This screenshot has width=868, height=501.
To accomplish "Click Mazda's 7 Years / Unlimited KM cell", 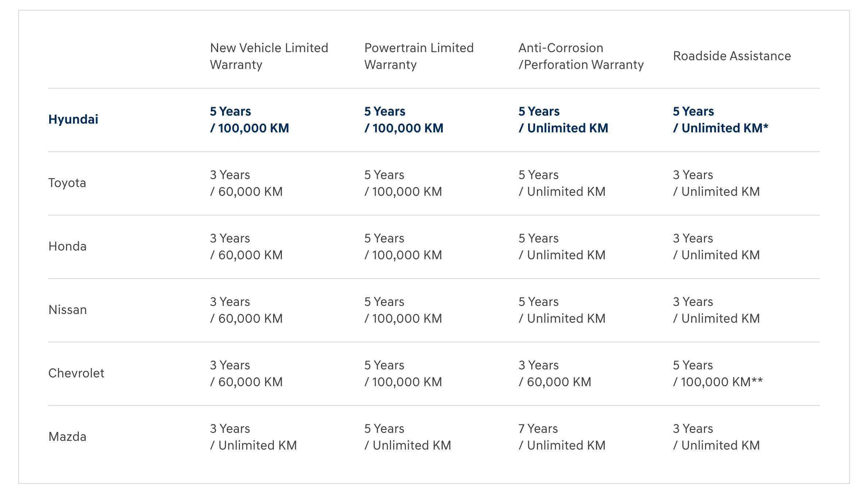I will click(x=562, y=437).
